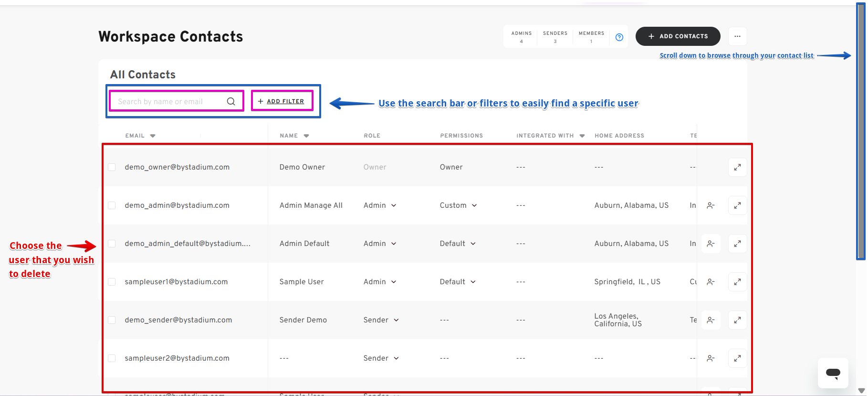Click the Add Contacts button
The image size is (868, 396).
click(678, 36)
